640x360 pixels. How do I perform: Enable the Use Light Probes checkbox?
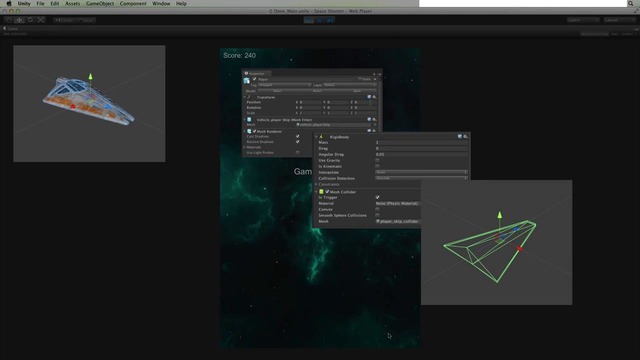coord(298,152)
